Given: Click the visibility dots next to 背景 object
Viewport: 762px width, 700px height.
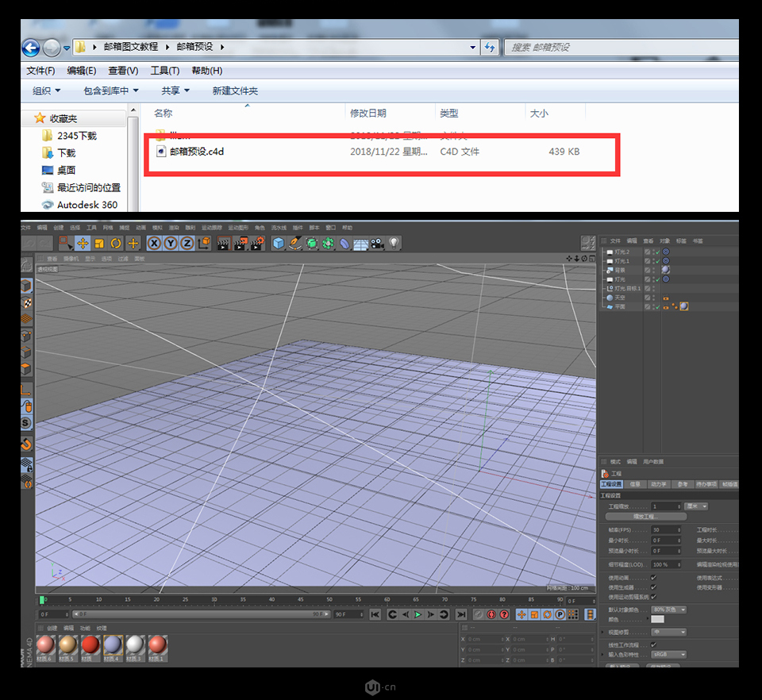Looking at the screenshot, I should 652,270.
